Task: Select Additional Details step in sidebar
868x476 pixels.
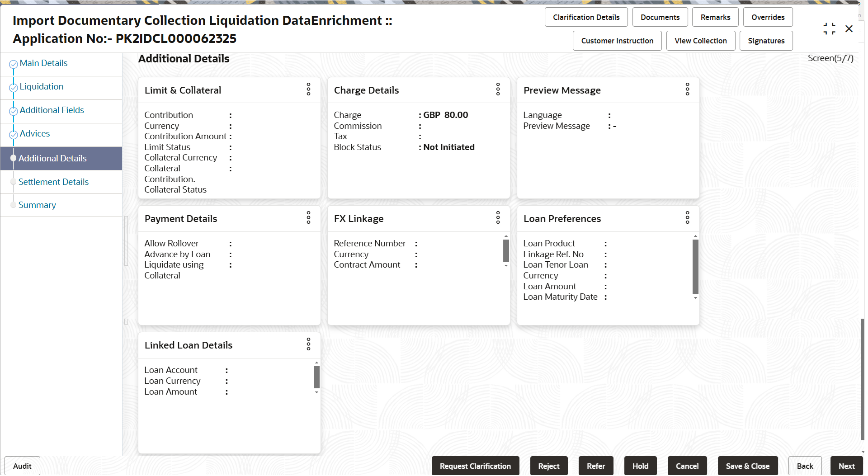Action: [x=61, y=159]
